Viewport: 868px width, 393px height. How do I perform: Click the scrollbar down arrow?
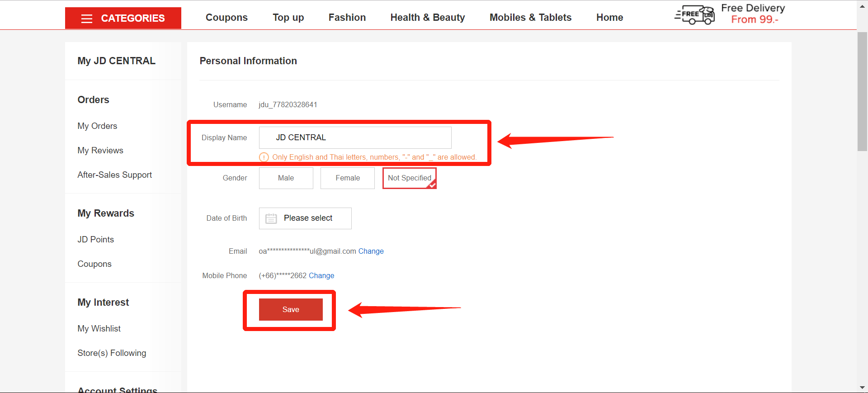pyautogui.click(x=862, y=388)
